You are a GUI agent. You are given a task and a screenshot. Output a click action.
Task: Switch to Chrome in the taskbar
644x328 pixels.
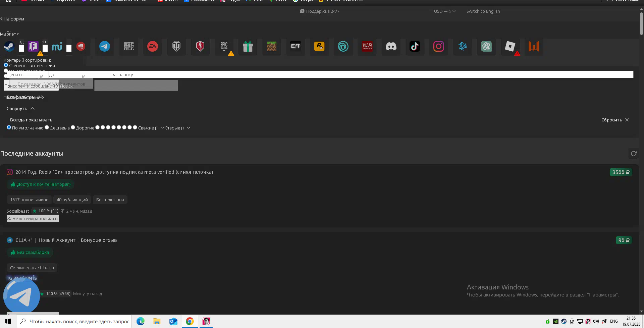(x=190, y=321)
